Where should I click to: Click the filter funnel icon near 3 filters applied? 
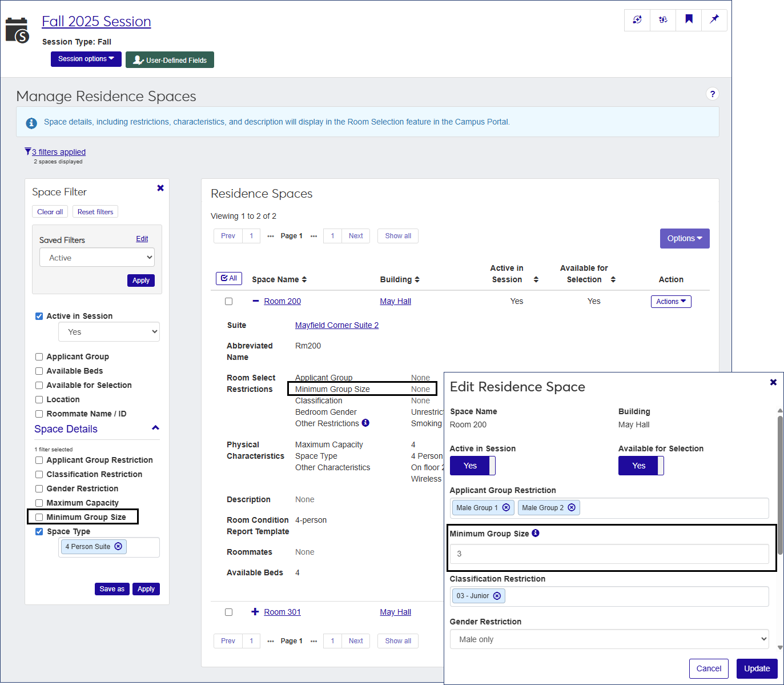click(x=28, y=151)
